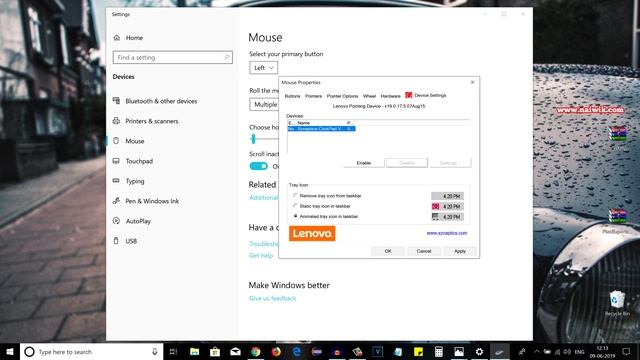
Task: Click the scroll lines slider handle
Action: tap(253, 139)
